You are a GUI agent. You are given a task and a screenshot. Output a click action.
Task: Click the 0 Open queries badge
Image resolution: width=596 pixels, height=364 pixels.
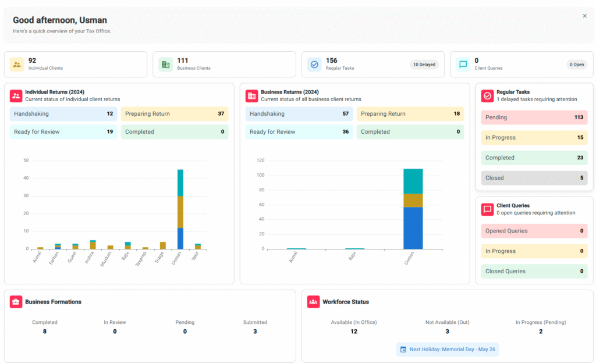tap(576, 65)
